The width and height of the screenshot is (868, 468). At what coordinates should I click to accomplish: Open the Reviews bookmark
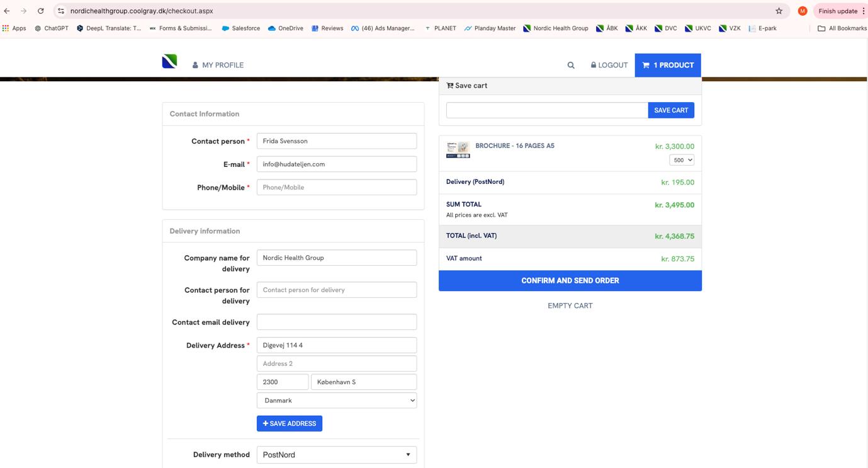(327, 28)
